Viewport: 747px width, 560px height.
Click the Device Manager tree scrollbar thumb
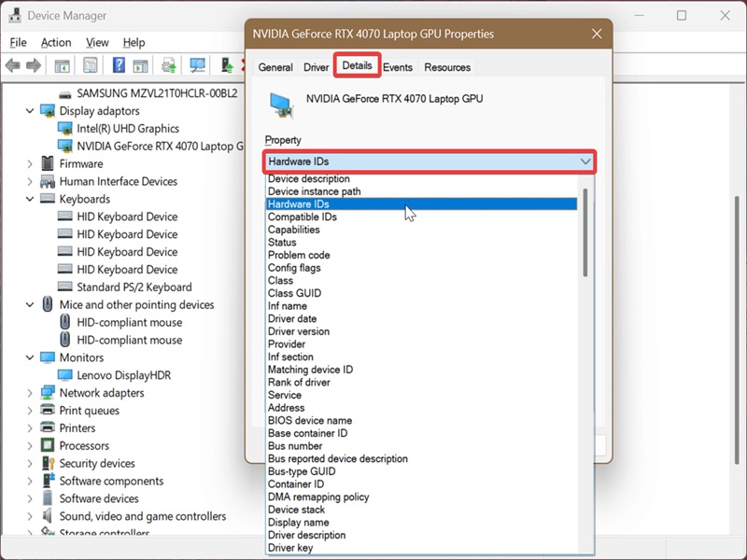click(x=737, y=329)
